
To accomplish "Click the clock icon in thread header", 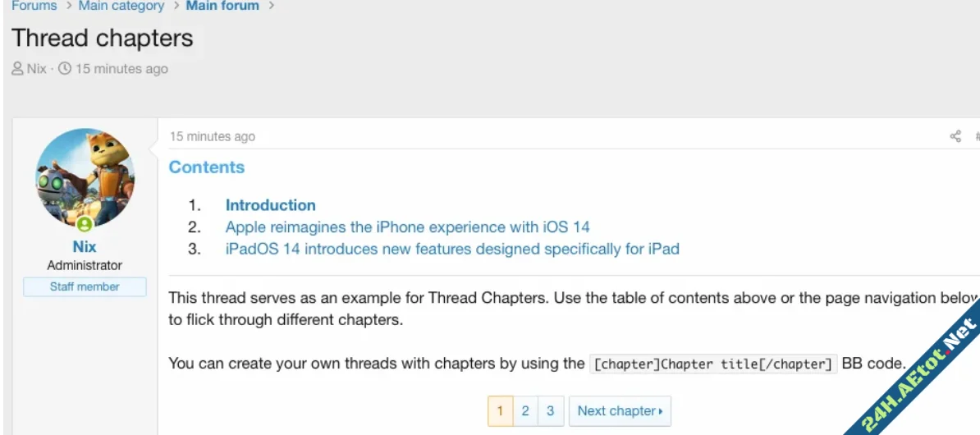I will (x=65, y=69).
